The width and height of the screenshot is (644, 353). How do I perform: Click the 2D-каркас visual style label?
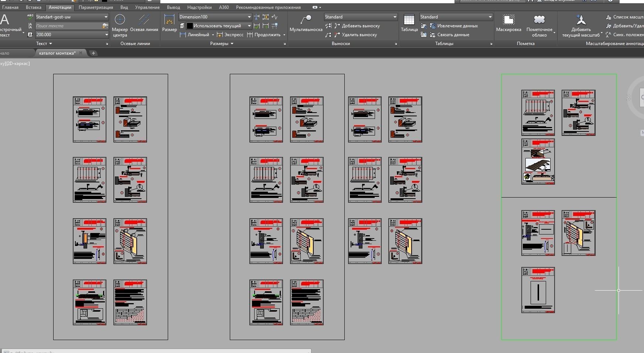click(x=18, y=64)
